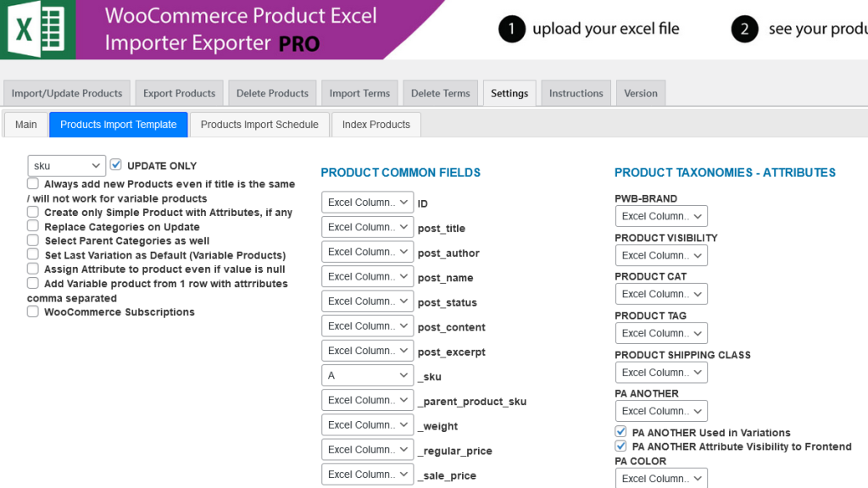Open the post_content column dropdown

(x=368, y=326)
